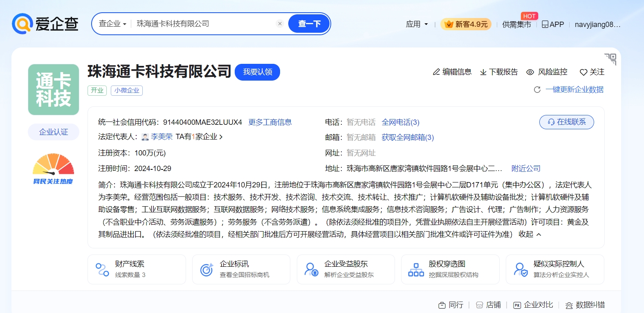Click the 通卡科技 company logo thumbnail
This screenshot has width=644, height=313.
[54, 90]
